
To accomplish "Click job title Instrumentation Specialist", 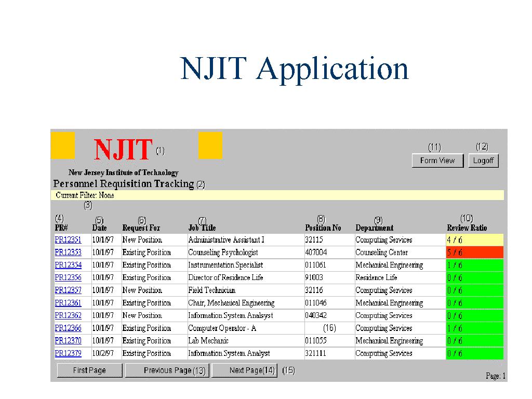I will click(225, 265).
